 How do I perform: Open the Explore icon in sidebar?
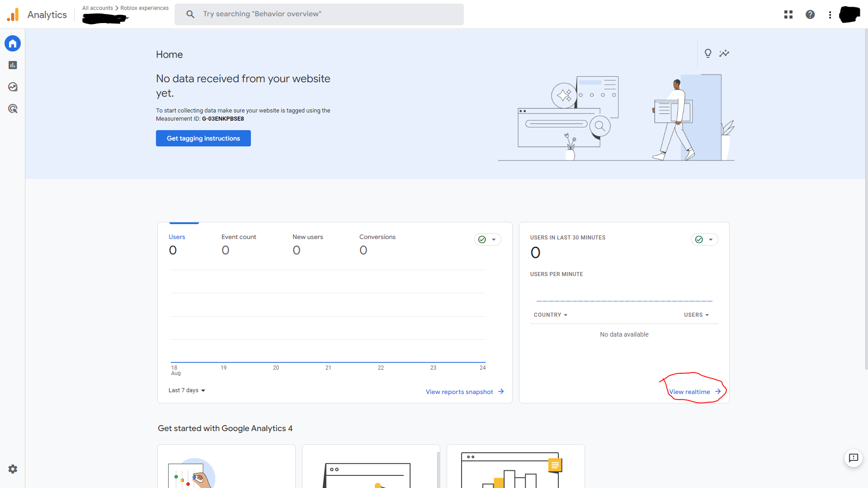point(13,87)
